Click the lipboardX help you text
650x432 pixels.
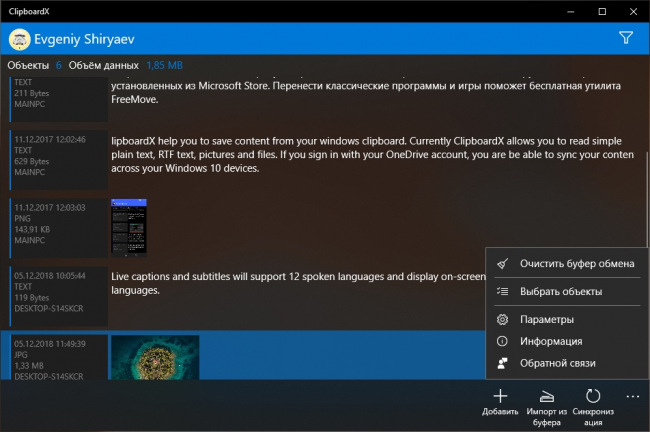[x=373, y=155]
